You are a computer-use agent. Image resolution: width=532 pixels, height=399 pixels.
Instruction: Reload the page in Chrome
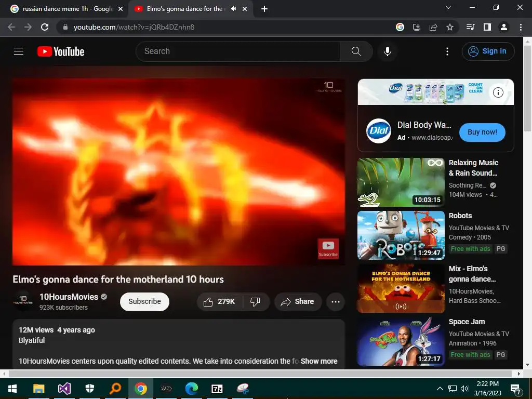tap(45, 27)
